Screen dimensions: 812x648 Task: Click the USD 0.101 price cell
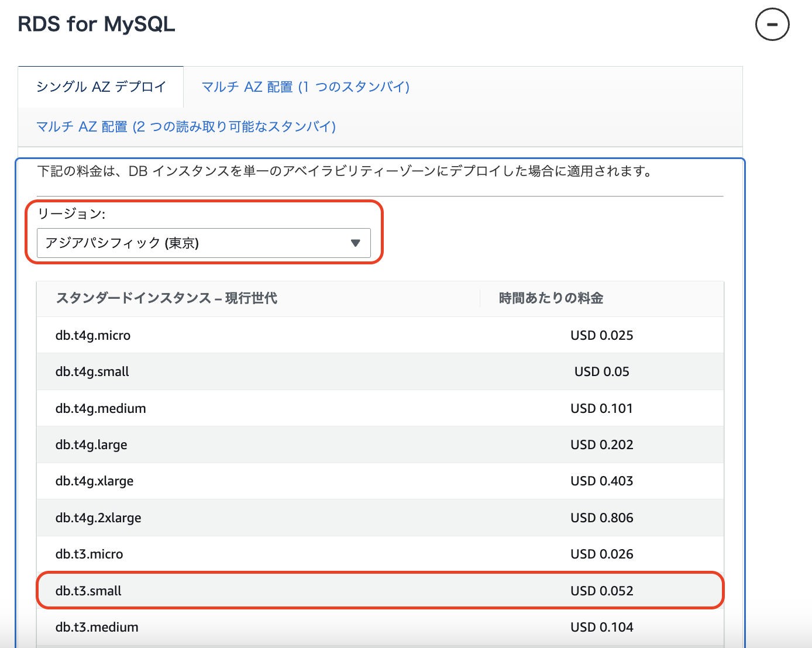602,408
